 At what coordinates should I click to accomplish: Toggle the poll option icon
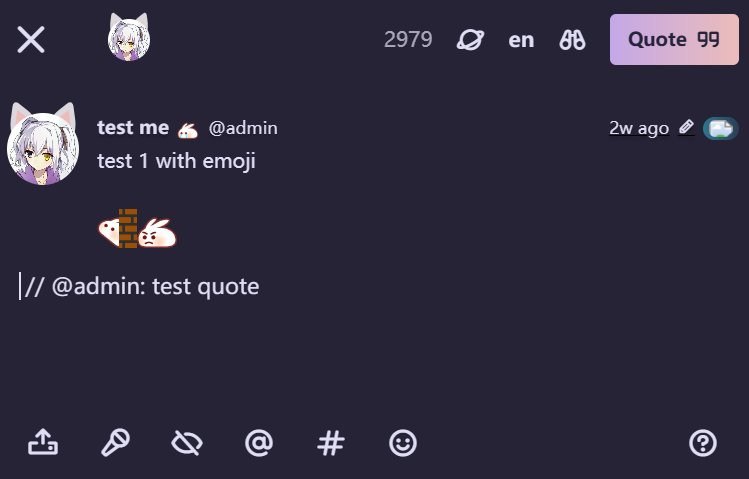tap(115, 442)
